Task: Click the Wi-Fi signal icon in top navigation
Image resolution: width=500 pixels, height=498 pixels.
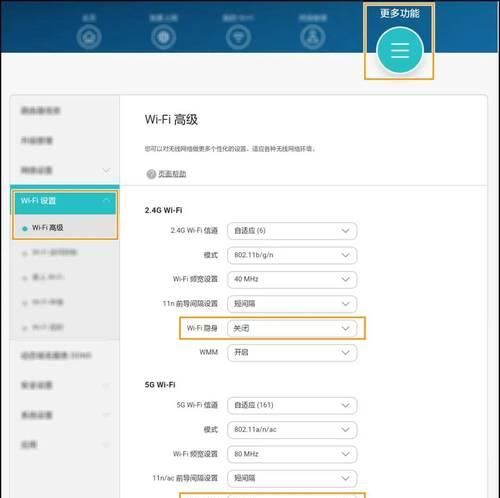Action: click(238, 37)
